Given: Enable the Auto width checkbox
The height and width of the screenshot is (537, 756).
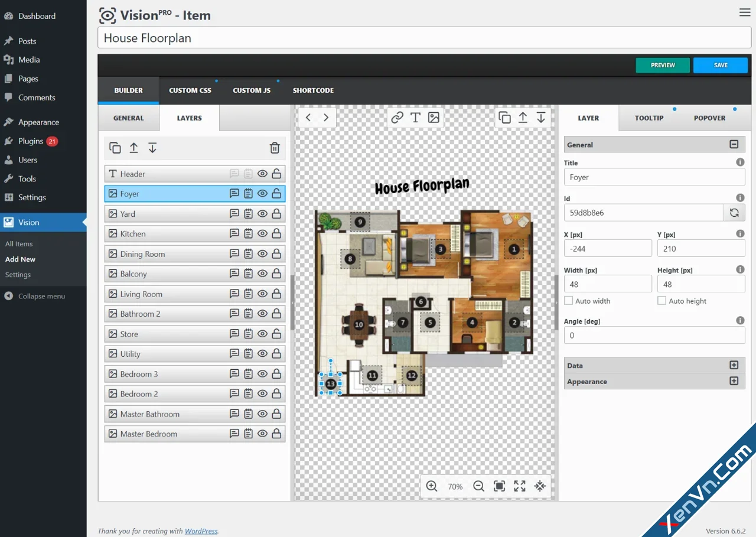Looking at the screenshot, I should click(569, 301).
